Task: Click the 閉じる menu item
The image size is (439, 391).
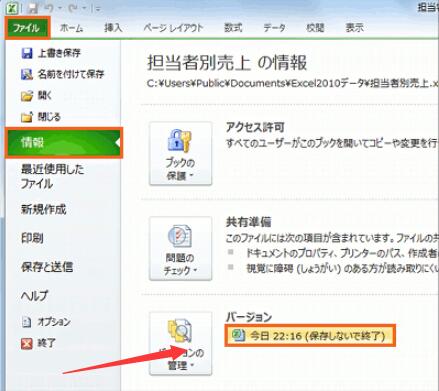Action: pos(41,117)
